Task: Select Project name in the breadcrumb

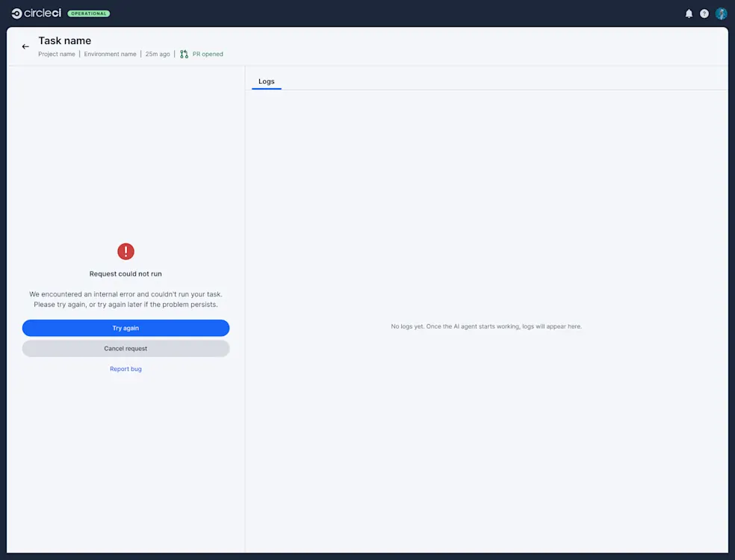Action: (56, 54)
